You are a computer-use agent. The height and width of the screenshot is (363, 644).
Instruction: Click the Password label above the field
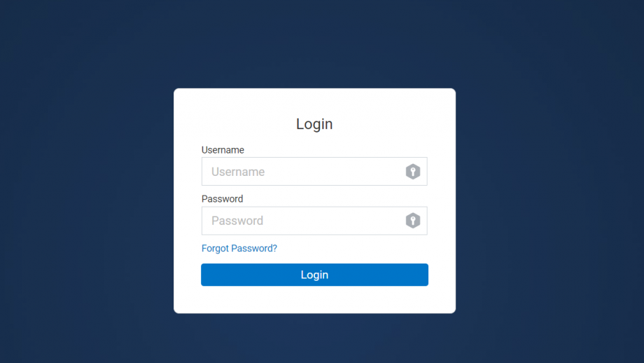coord(222,199)
